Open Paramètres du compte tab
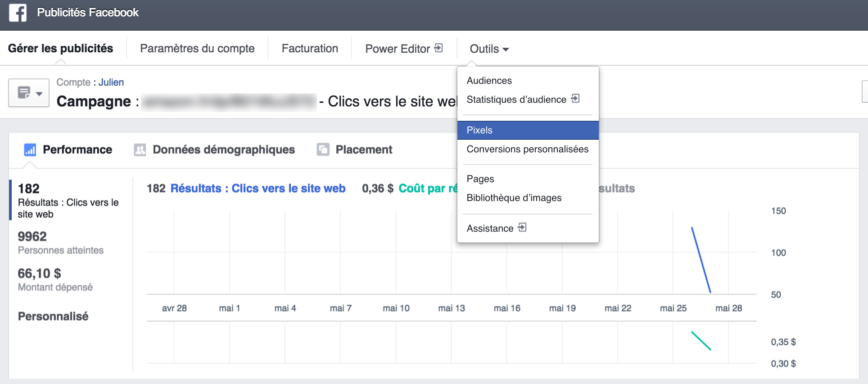Screen dimensions: 868x384 click(197, 48)
